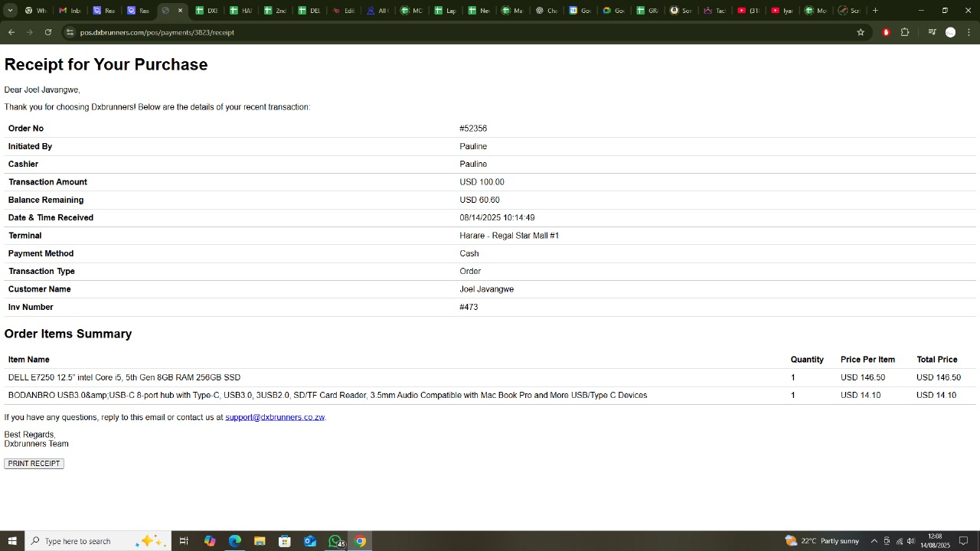Bookmark this page with star icon
The image size is (980, 551).
[861, 32]
